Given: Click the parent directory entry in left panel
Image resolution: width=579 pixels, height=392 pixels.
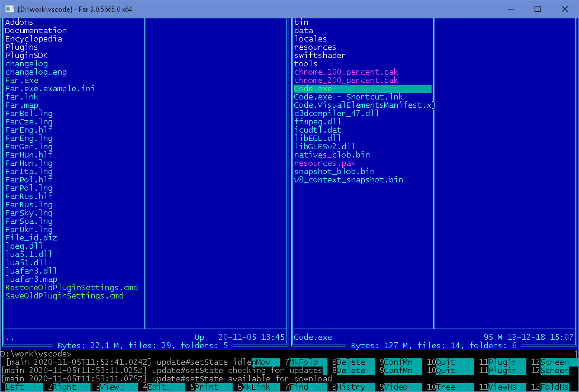Looking at the screenshot, I should pyautogui.click(x=9, y=337).
